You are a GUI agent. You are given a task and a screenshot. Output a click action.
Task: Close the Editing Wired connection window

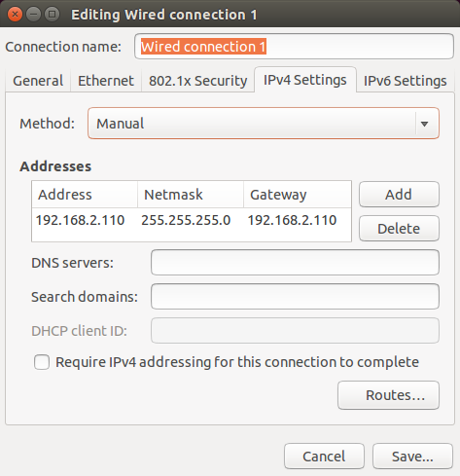[x=15, y=15]
